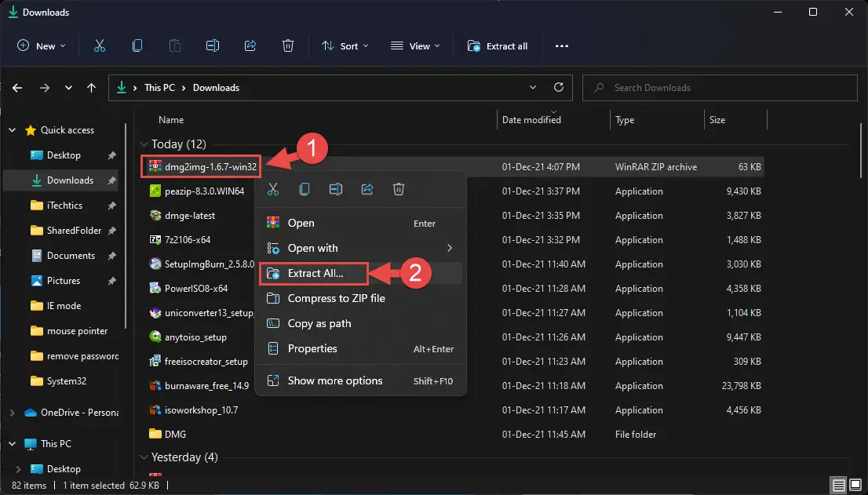
Task: Click the anytoiso_setup file icon
Action: tap(155, 337)
